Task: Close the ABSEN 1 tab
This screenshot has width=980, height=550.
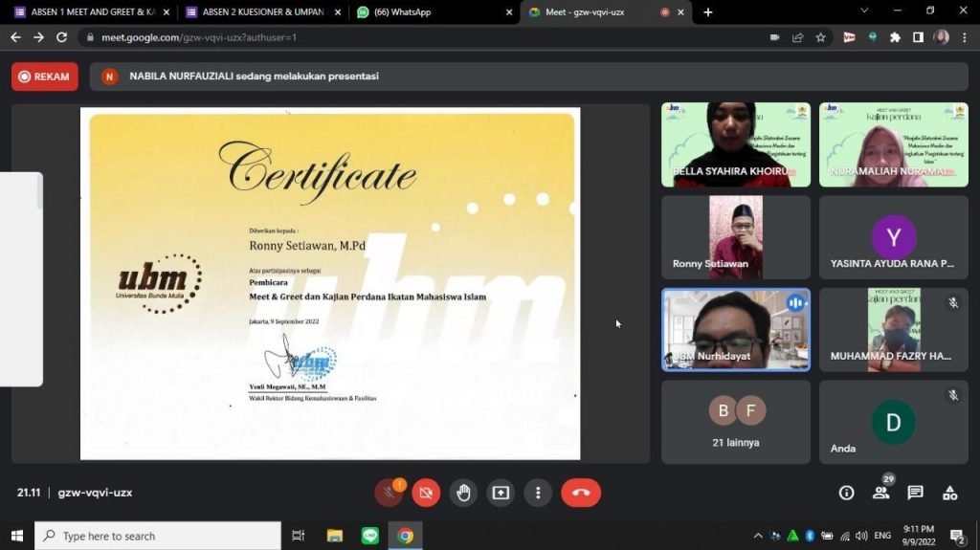Action: 167,11
